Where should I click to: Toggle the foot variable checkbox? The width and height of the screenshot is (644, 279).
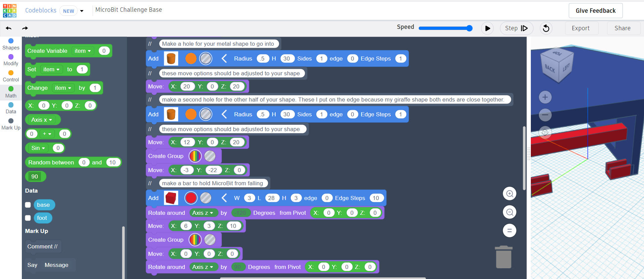pyautogui.click(x=28, y=218)
